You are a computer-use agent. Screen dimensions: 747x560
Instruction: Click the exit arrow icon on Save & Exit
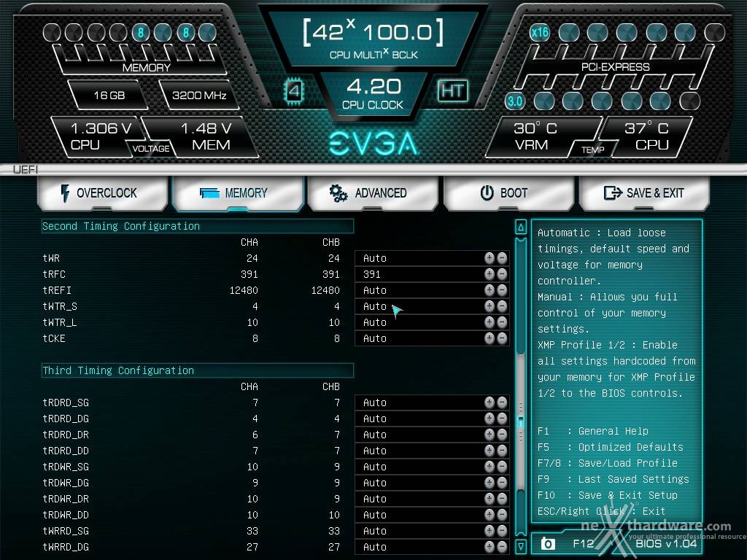613,192
